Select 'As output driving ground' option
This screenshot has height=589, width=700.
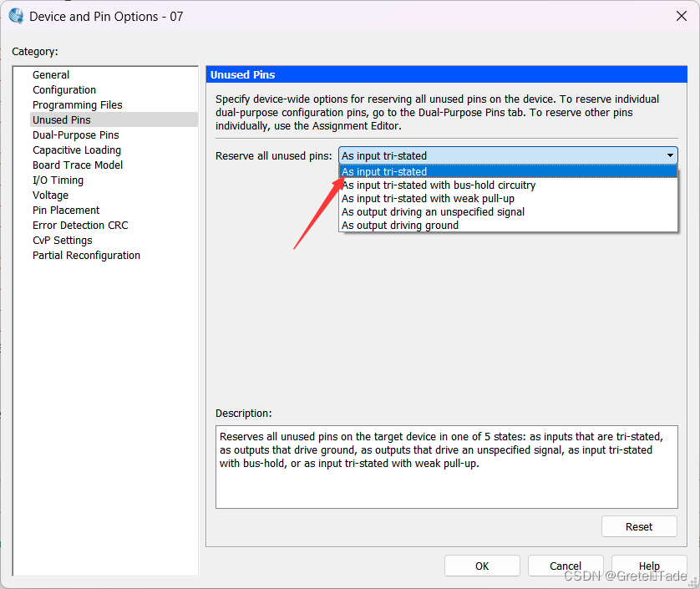[508, 226]
